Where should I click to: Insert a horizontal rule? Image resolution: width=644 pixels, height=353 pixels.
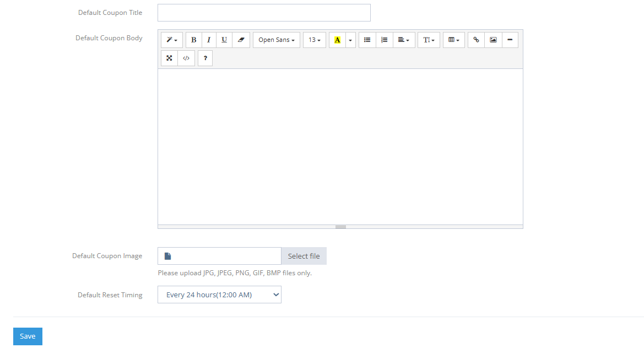[510, 40]
